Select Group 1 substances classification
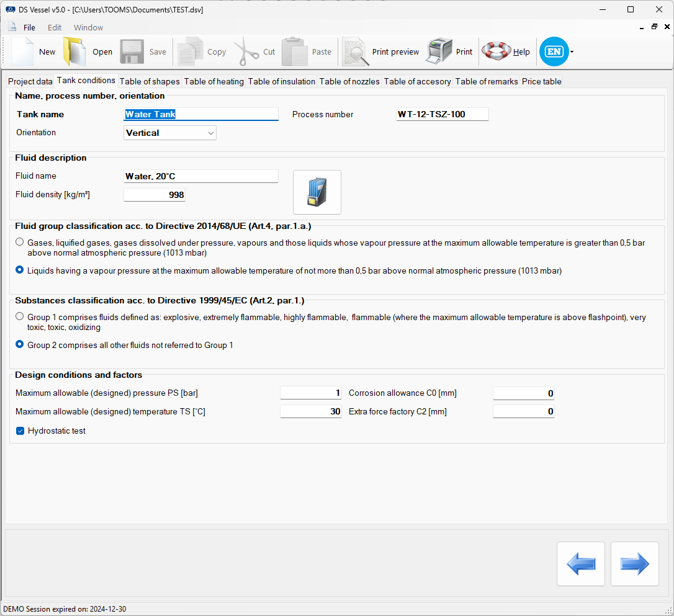This screenshot has height=616, width=674. click(20, 317)
